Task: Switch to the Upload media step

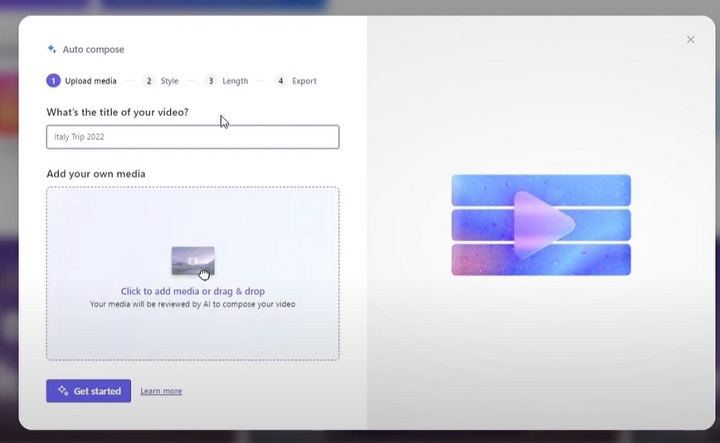Action: click(90, 81)
